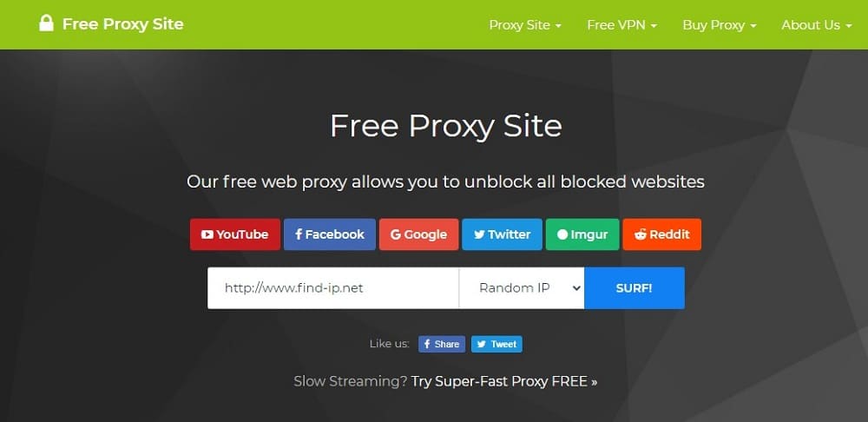Click the YouTube play icon on red button
The width and height of the screenshot is (868, 422).
[x=207, y=234]
